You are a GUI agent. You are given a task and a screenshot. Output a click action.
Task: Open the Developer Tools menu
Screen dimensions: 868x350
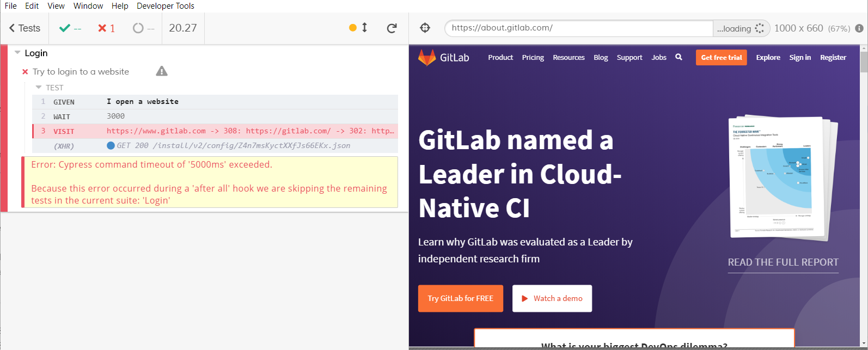(x=166, y=6)
